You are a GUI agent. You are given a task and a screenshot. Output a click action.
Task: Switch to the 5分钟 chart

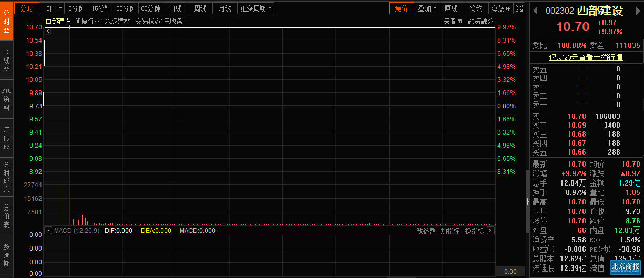[x=76, y=8]
